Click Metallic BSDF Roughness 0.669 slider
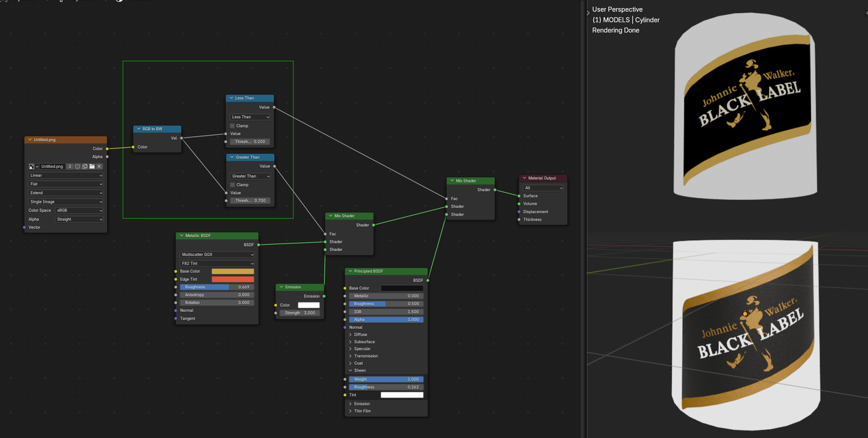This screenshot has height=438, width=868. tap(217, 287)
